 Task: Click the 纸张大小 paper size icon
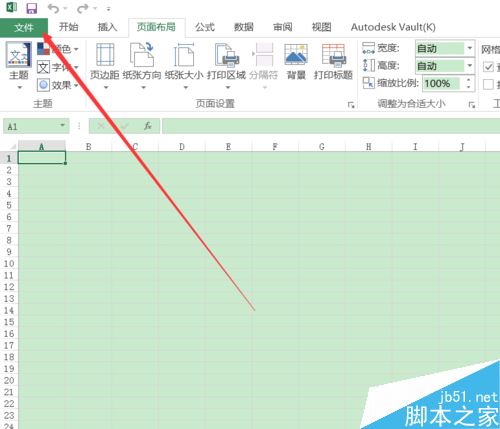pos(184,54)
